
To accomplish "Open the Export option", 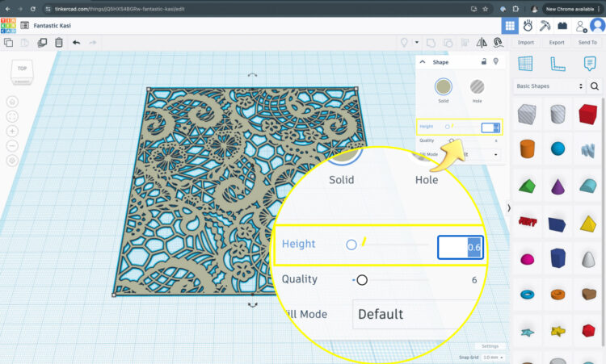I will click(x=557, y=42).
